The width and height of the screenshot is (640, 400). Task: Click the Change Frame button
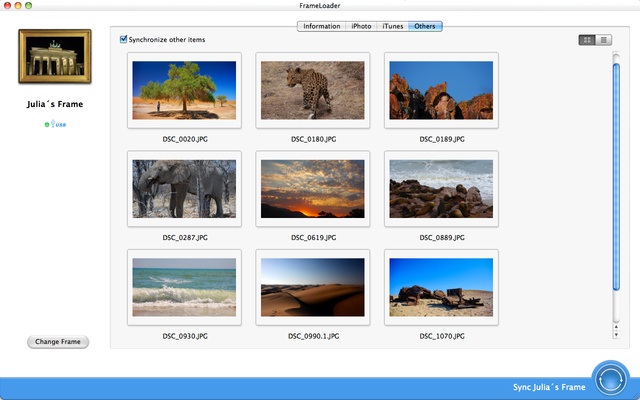point(58,342)
